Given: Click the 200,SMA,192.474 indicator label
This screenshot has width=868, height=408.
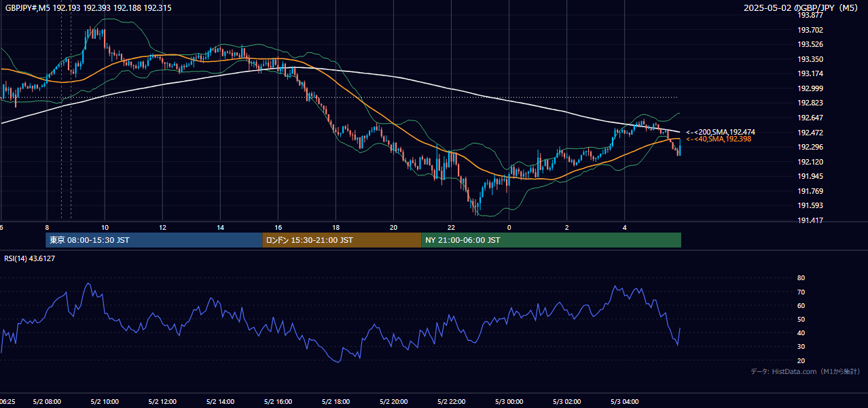Looking at the screenshot, I should (x=721, y=132).
